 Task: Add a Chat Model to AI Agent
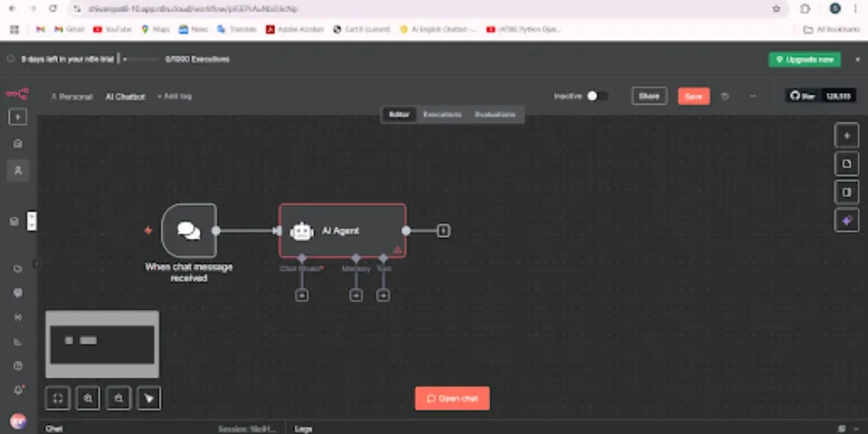coord(302,295)
